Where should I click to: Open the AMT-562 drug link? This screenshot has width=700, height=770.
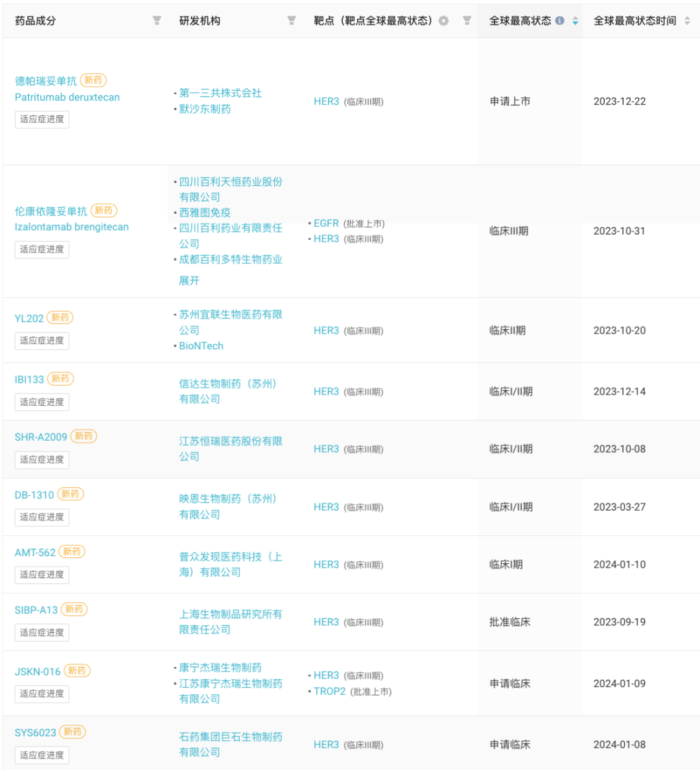[35, 552]
